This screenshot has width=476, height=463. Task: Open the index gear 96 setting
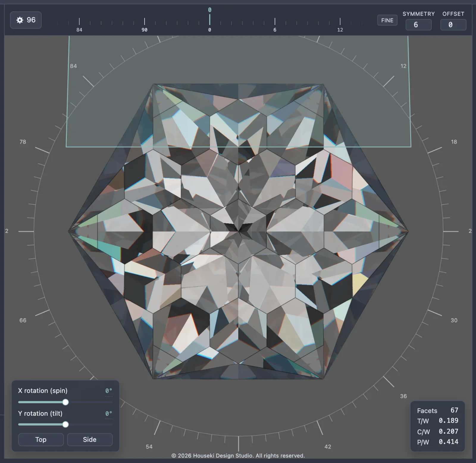pos(26,20)
